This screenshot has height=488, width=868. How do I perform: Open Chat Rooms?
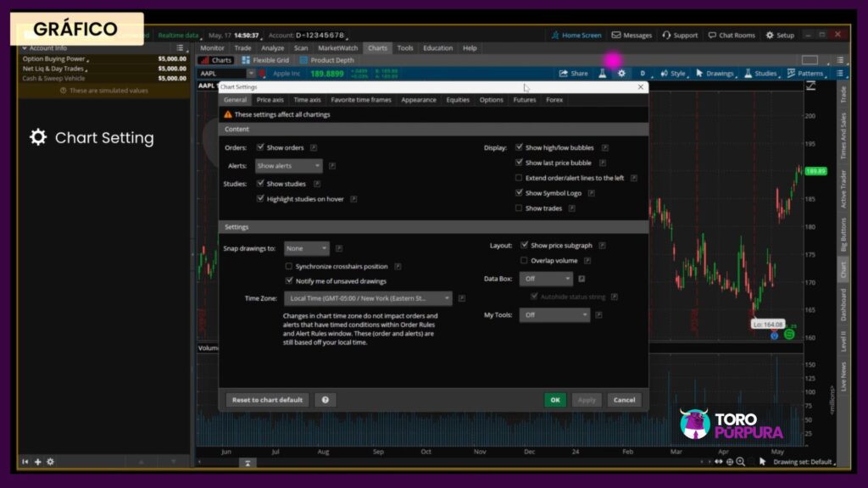coord(732,35)
